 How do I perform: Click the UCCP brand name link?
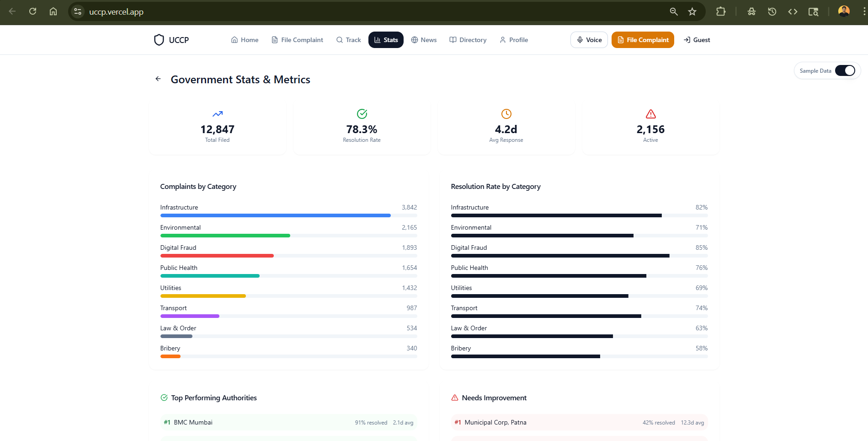pos(179,40)
